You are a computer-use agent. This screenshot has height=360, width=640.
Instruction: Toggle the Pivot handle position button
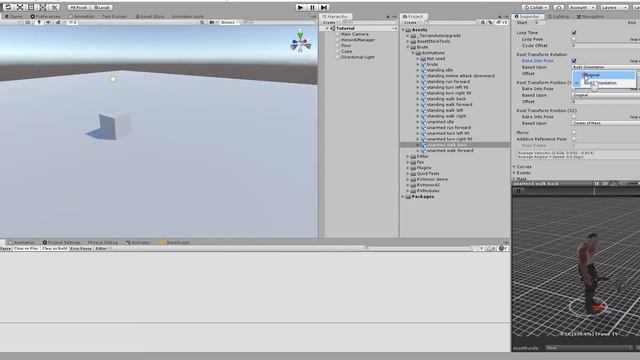(79, 7)
